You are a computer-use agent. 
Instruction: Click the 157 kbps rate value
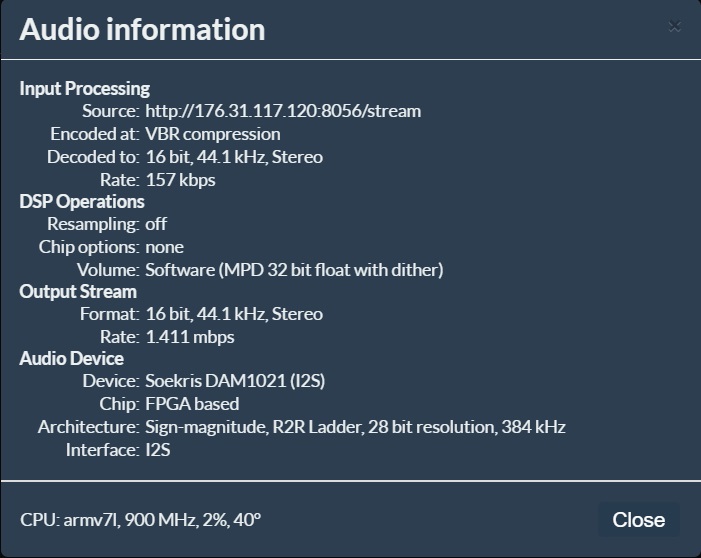(180, 180)
